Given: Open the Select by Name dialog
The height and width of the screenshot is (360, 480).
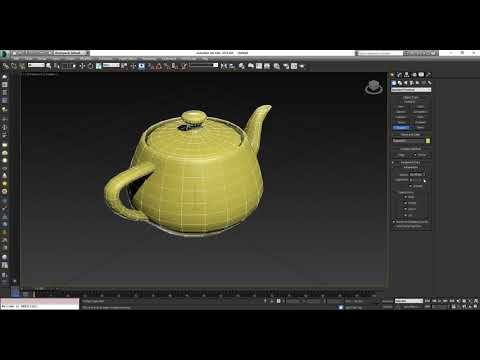Looking at the screenshot, I should pyautogui.click(x=57, y=66).
